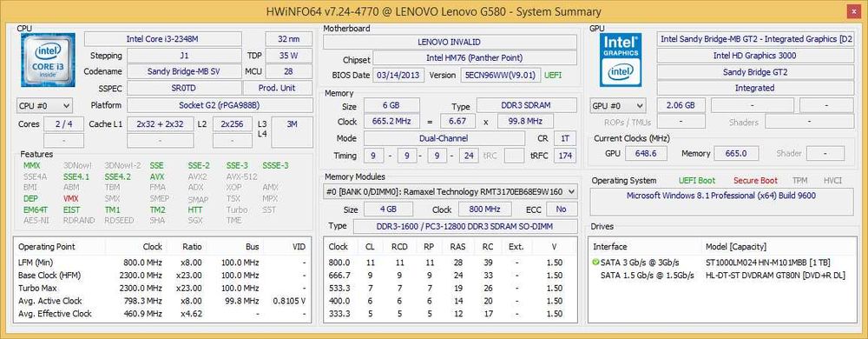868x339 pixels.
Task: Click the Socket G2 (rPGA988B) platform field
Action: pos(220,105)
